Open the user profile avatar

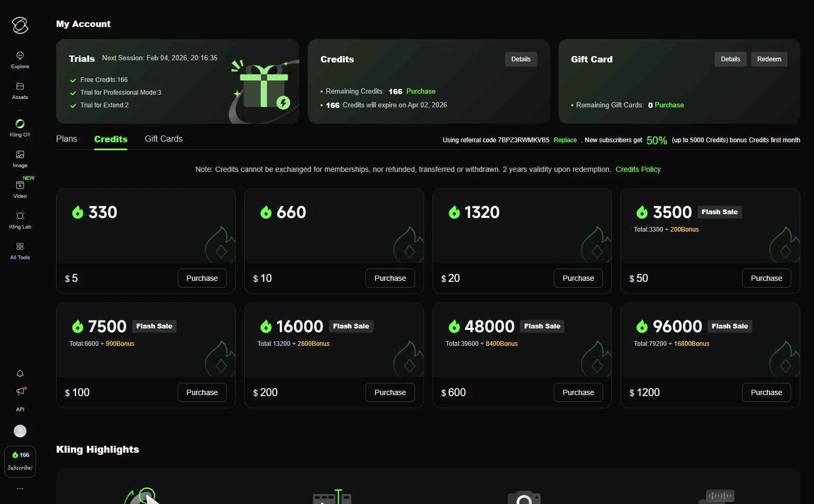coord(20,431)
